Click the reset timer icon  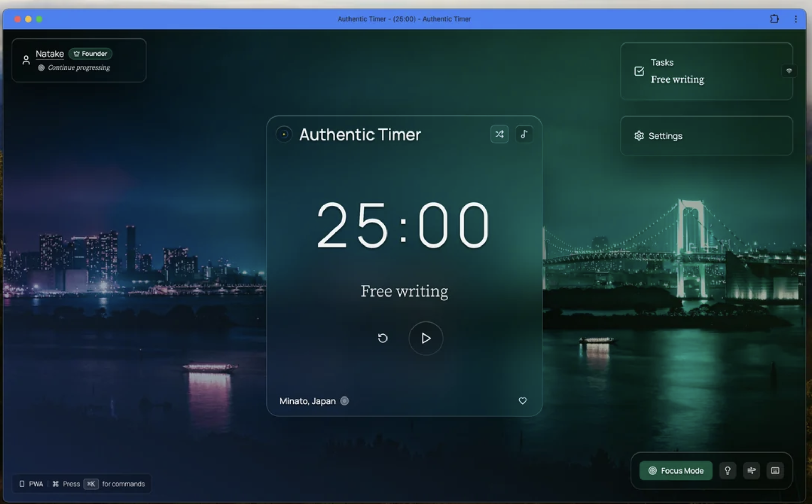point(382,338)
